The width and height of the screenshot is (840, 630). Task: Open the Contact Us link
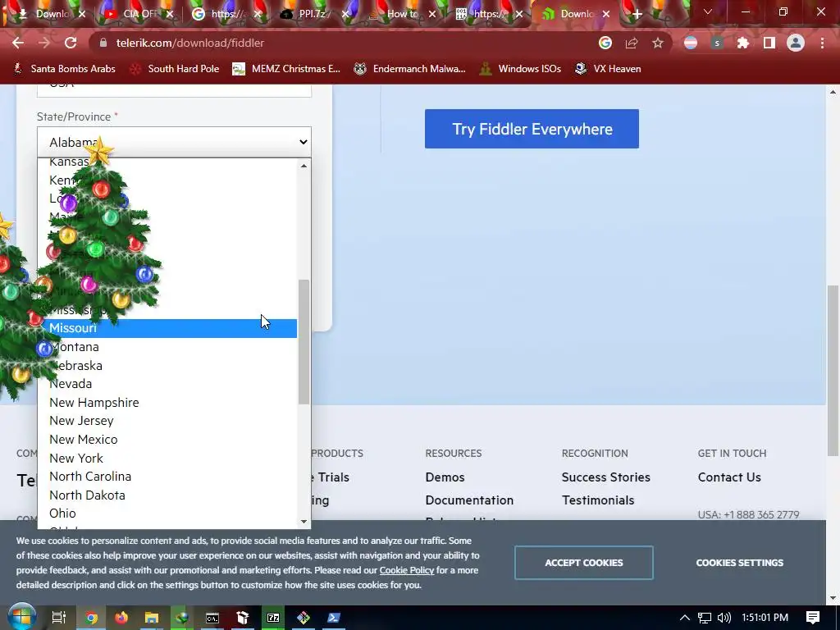(x=729, y=477)
